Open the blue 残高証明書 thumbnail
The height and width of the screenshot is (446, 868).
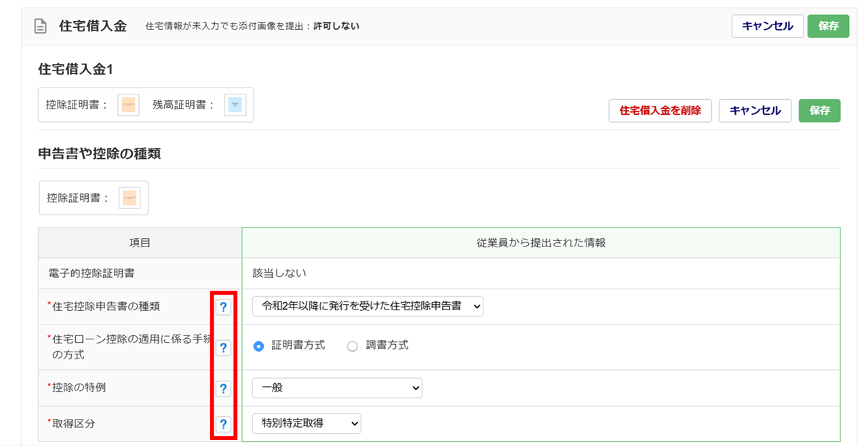[x=235, y=105]
